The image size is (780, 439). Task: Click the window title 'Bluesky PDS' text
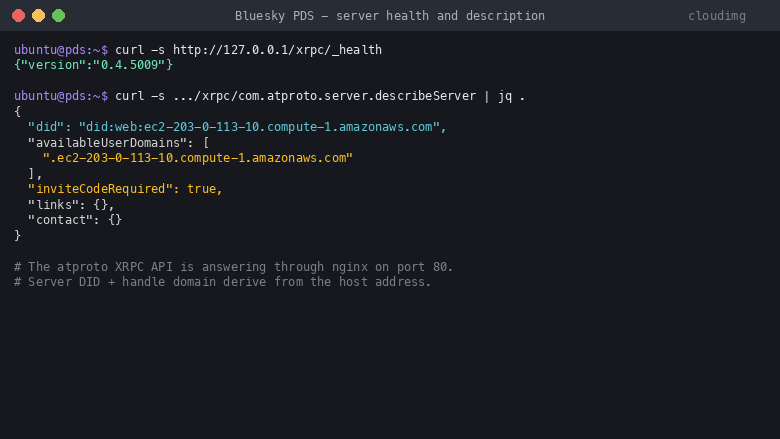275,16
